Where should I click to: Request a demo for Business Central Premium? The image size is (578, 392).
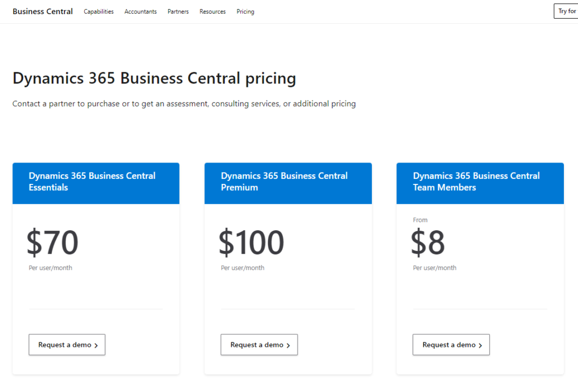coord(259,345)
